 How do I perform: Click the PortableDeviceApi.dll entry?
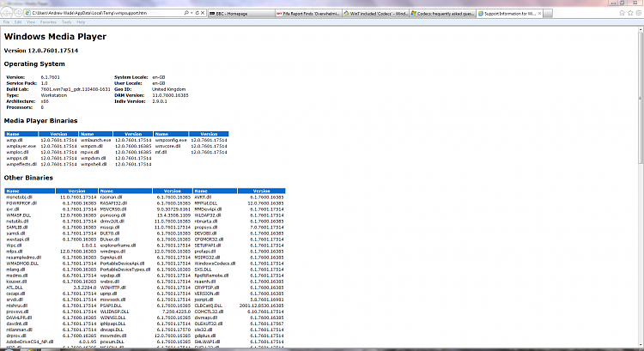[123, 263]
